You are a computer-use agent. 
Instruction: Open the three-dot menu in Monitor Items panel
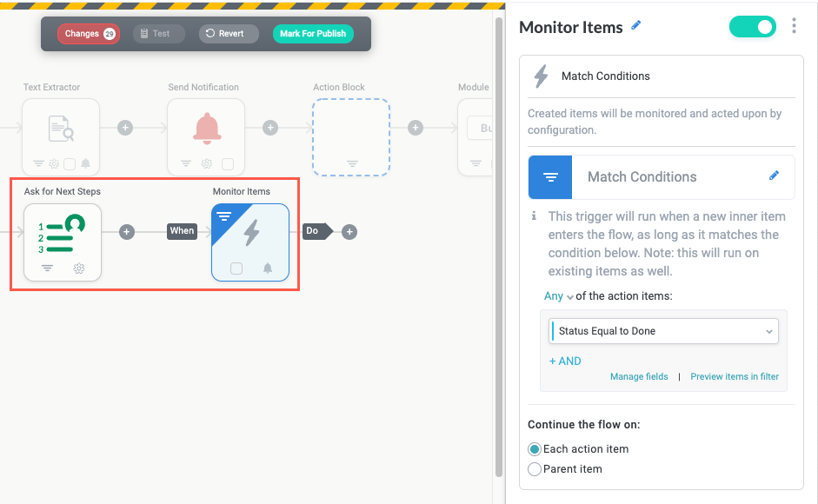[794, 26]
